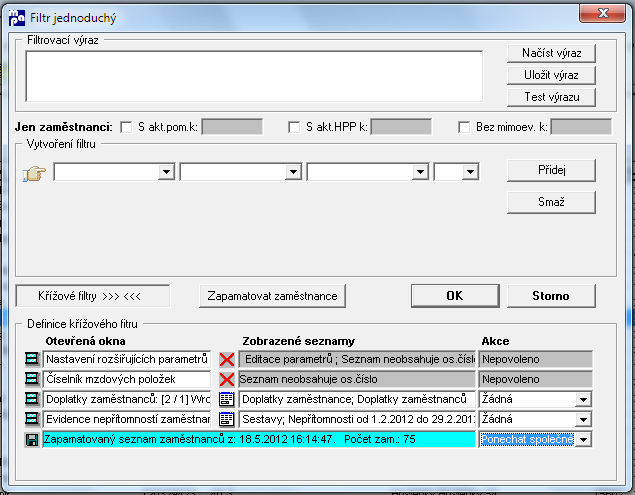The width and height of the screenshot is (635, 495).
Task: Click the Zapamatovat zaměstnance button
Action: [272, 296]
